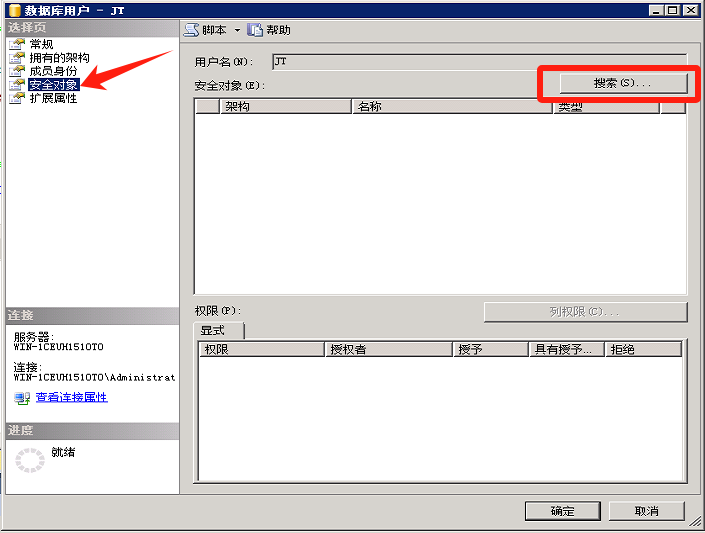Click the 具有授予... column header
The height and width of the screenshot is (533, 705).
pyautogui.click(x=567, y=349)
